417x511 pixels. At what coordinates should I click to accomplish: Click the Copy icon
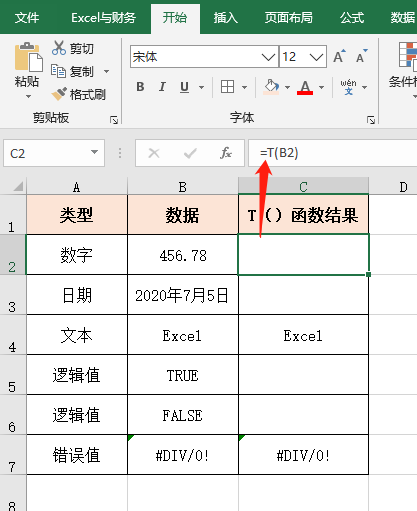coord(58,71)
